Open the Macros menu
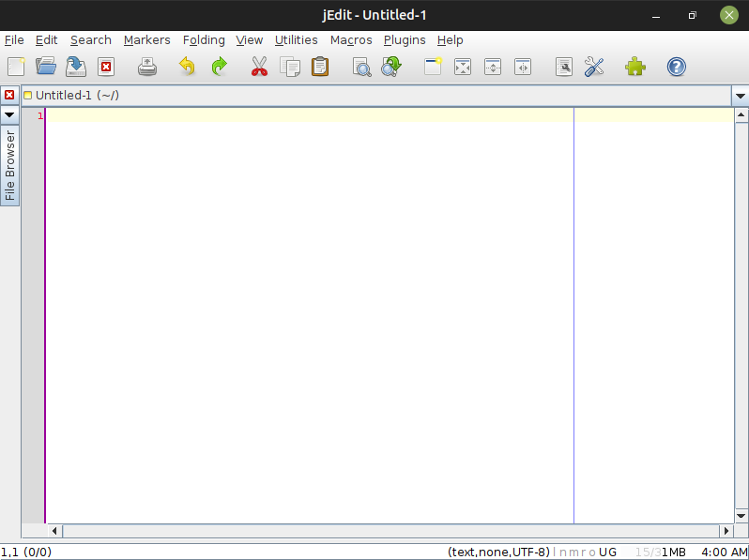This screenshot has width=749, height=560. [351, 40]
